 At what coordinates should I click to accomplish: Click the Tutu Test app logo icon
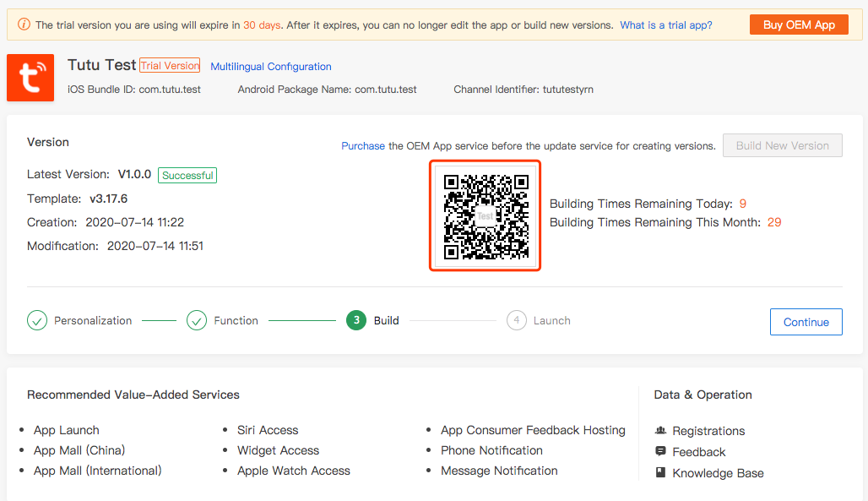coord(30,78)
